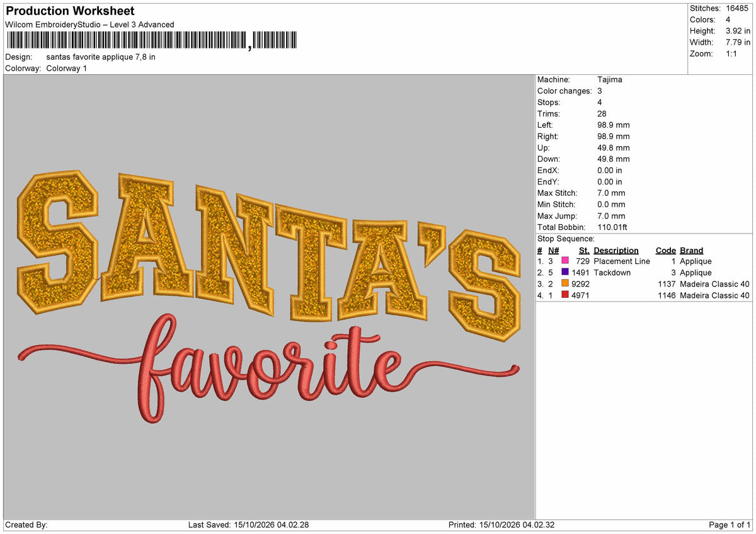Click the SANTA'S applique design preview
Image resolution: width=756 pixels, height=534 pixels.
point(270,255)
